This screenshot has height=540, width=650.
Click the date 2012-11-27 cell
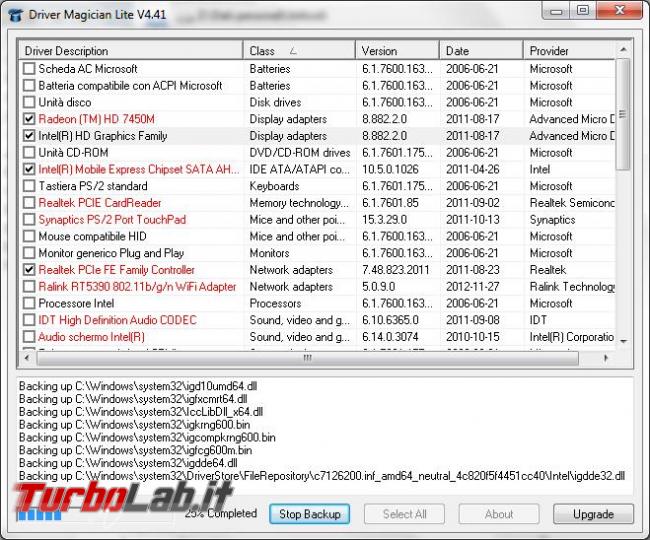click(x=473, y=286)
